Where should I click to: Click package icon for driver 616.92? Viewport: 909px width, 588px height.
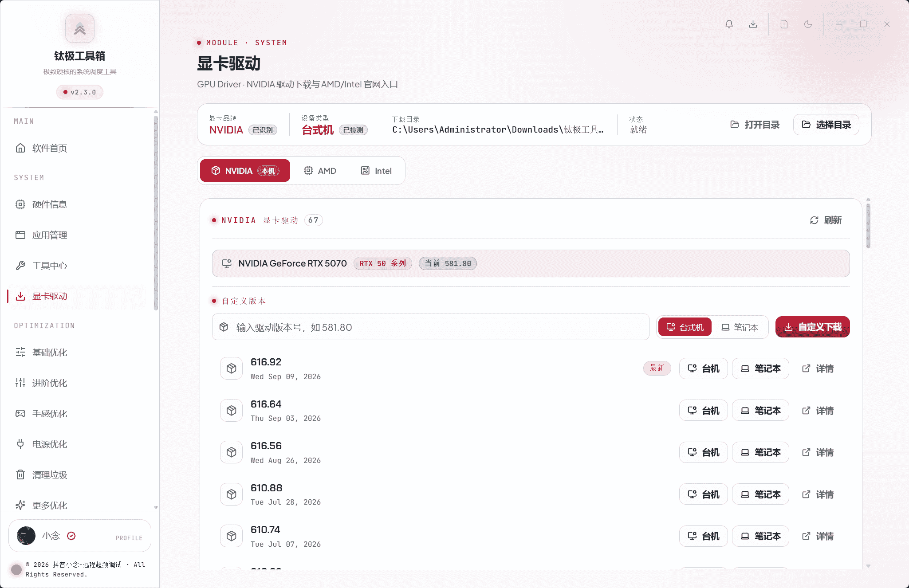232,368
